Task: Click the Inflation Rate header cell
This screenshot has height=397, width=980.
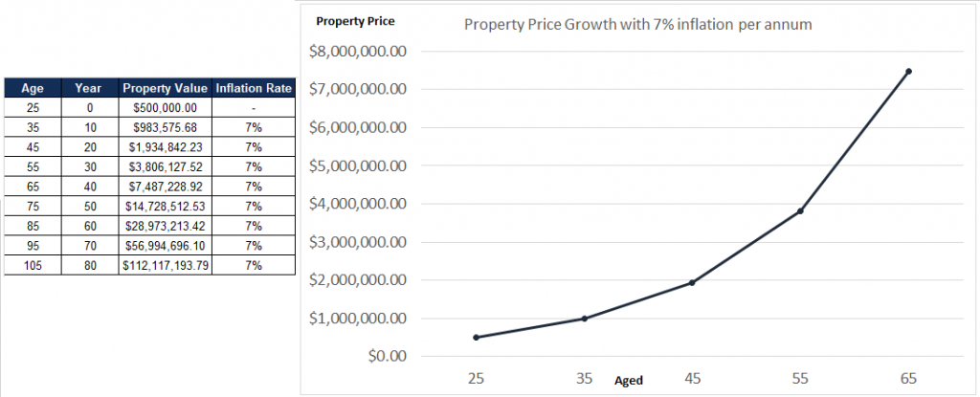Action: (253, 88)
